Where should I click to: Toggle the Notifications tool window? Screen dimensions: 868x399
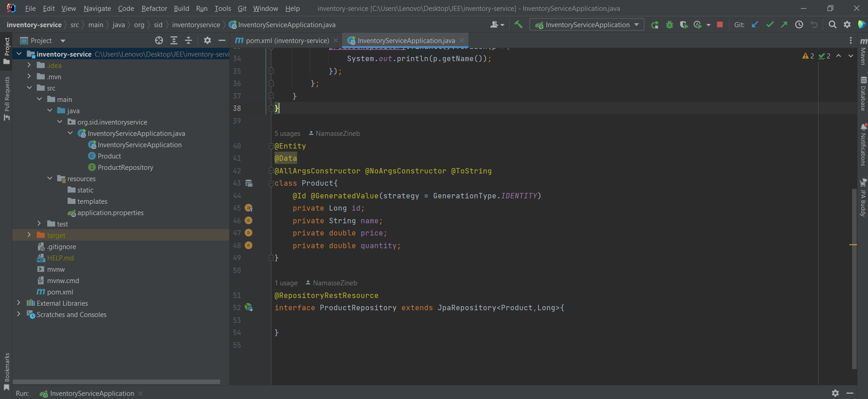[863, 145]
